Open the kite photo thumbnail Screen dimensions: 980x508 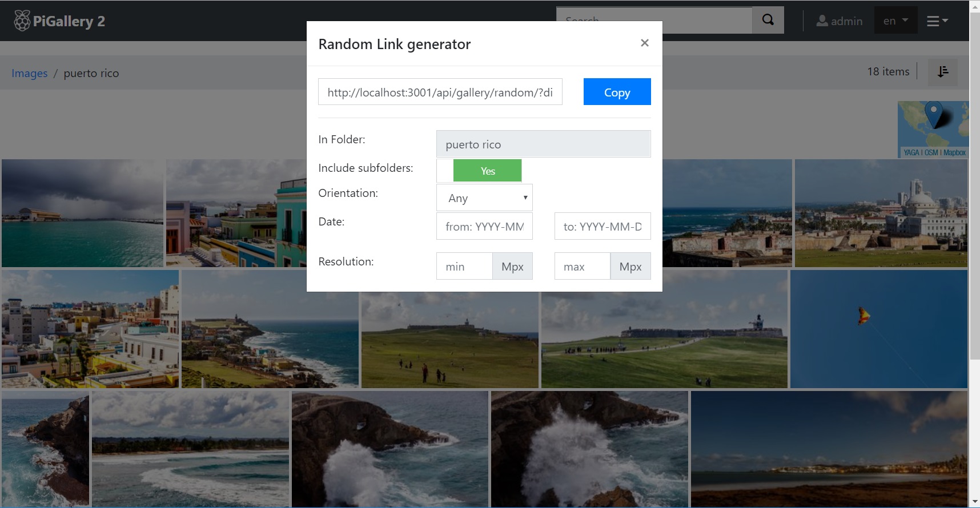[878, 329]
